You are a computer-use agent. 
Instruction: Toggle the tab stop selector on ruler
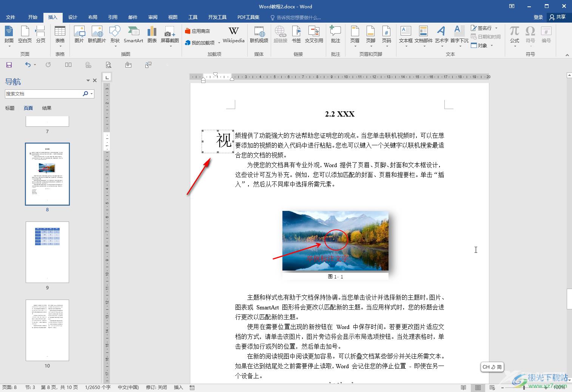pos(107,77)
